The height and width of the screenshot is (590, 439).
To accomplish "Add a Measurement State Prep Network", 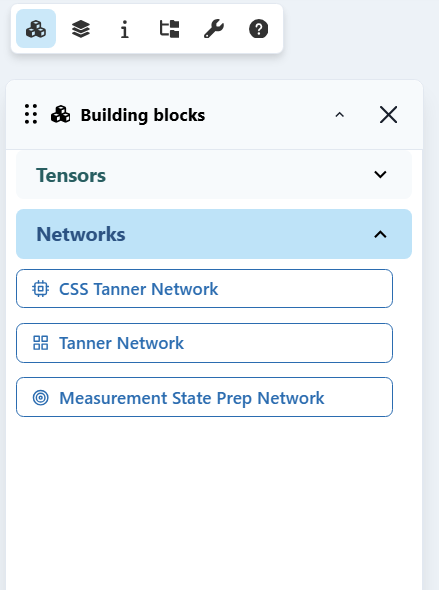I will pyautogui.click(x=204, y=397).
